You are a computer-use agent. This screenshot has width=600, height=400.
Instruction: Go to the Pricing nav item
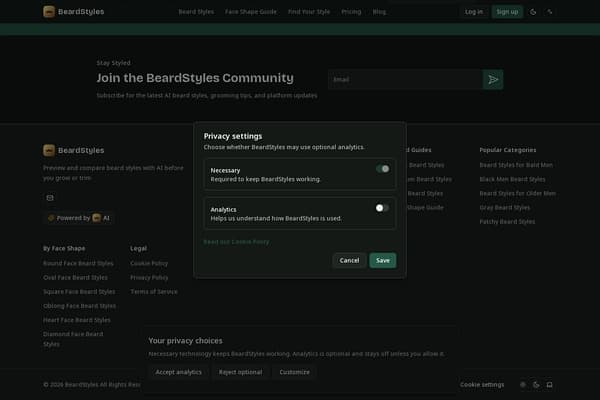point(351,12)
